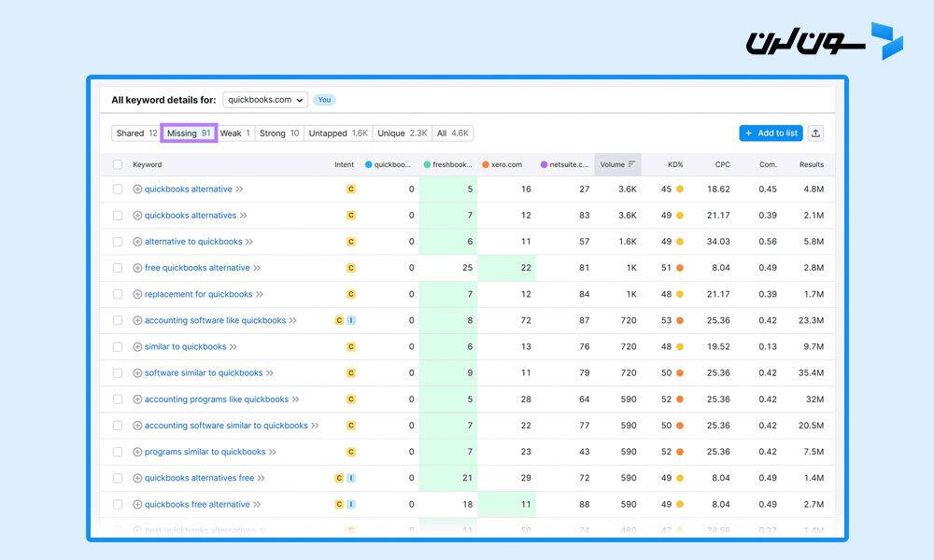
Task: Click plus icon beside 'accounting software like quickbooks'
Action: [137, 320]
